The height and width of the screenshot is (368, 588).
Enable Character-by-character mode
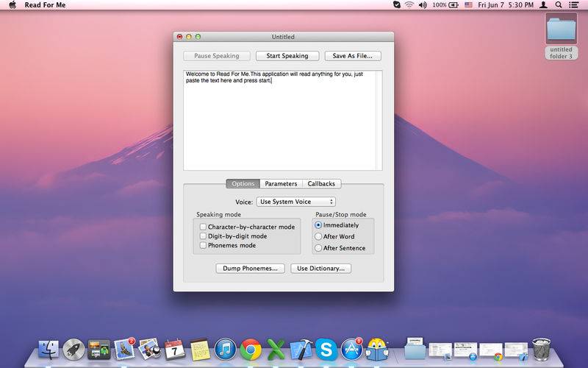click(x=203, y=227)
